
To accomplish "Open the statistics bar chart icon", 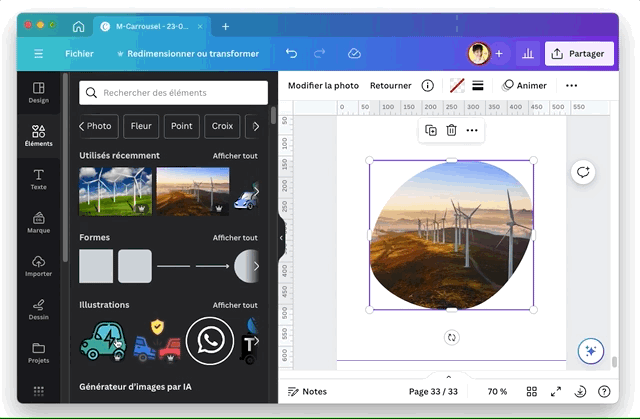I will pos(528,53).
